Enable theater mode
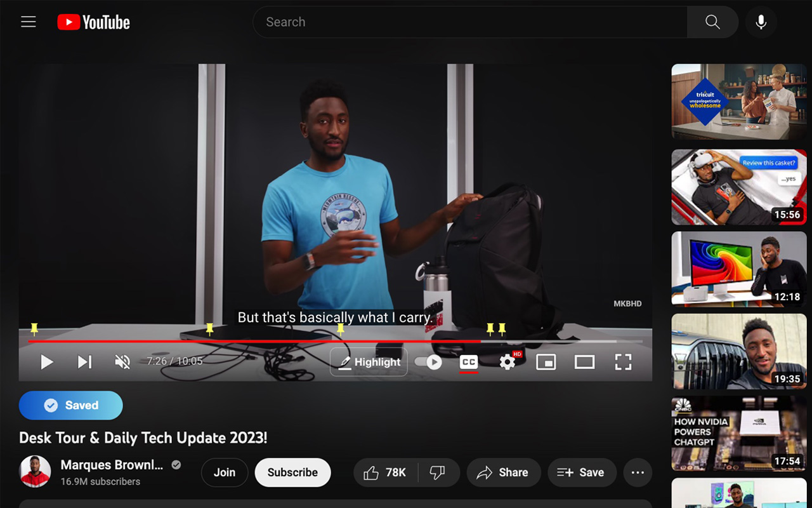 pyautogui.click(x=584, y=362)
